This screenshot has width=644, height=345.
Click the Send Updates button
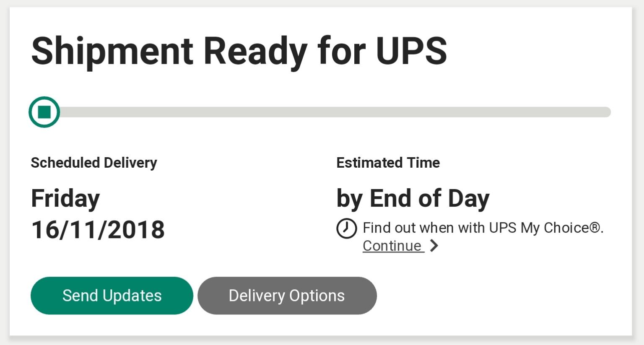pos(112,296)
